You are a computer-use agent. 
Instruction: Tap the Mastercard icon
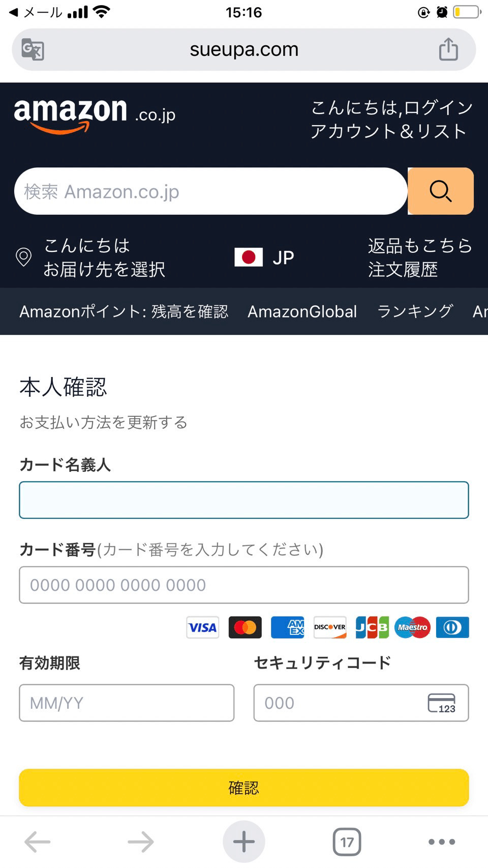click(245, 627)
